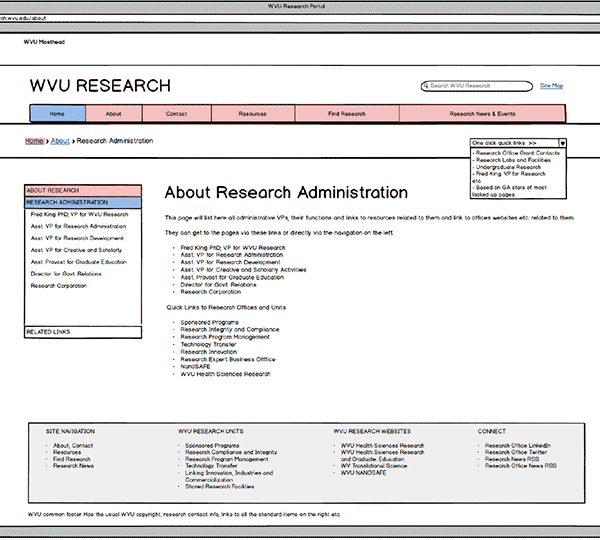Click WV Translational Science footer link
This screenshot has height=540, width=600.
click(x=374, y=466)
